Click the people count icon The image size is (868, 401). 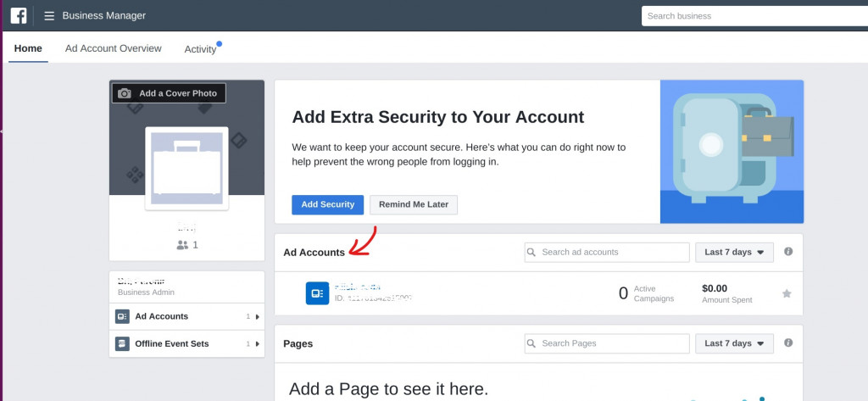tap(182, 245)
